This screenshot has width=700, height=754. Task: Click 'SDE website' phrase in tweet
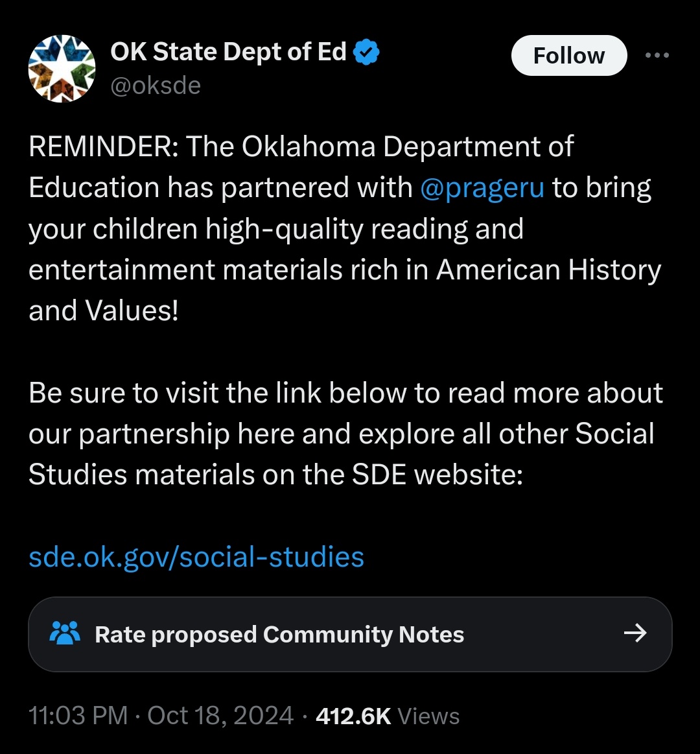[437, 475]
